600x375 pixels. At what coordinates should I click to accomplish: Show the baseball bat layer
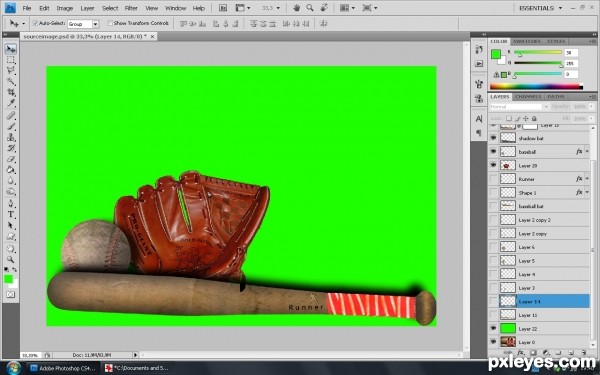point(494,206)
